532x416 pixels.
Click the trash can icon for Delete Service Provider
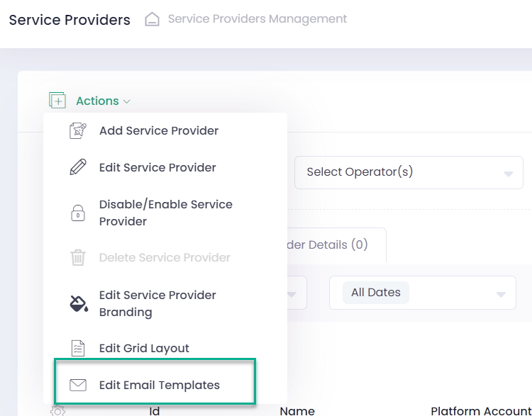[78, 258]
